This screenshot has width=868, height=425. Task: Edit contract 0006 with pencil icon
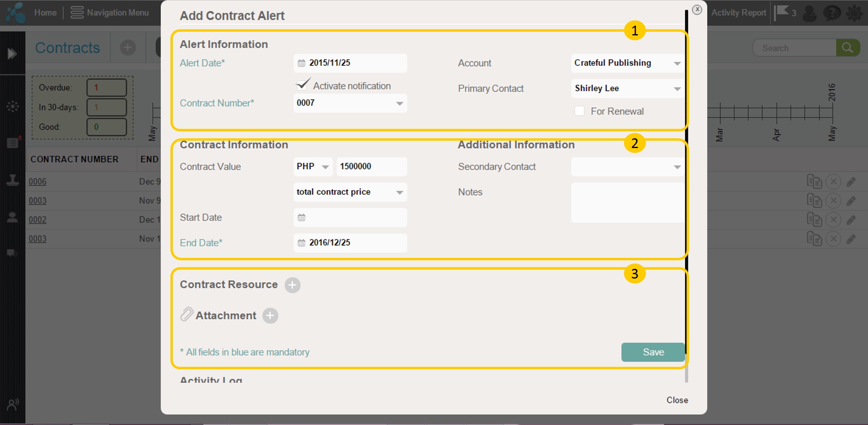pyautogui.click(x=851, y=182)
